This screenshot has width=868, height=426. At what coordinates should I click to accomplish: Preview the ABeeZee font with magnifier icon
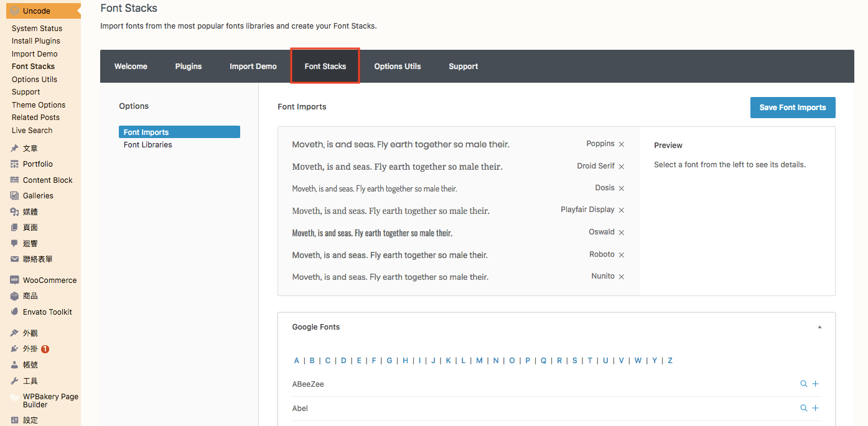coord(803,384)
